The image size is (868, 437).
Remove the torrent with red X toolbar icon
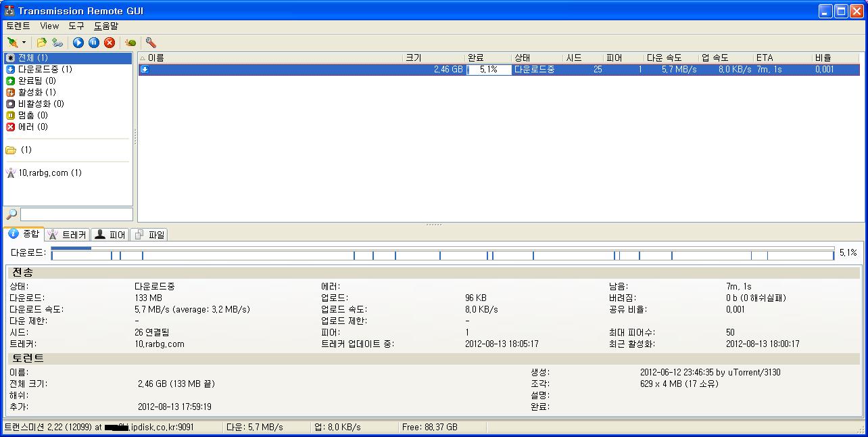tap(110, 43)
